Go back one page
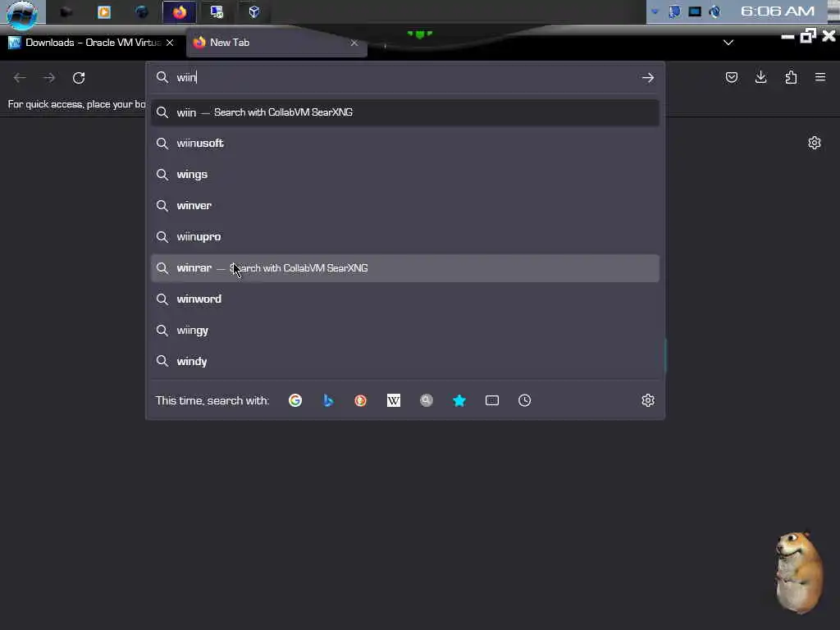The image size is (840, 630). pos(20,78)
